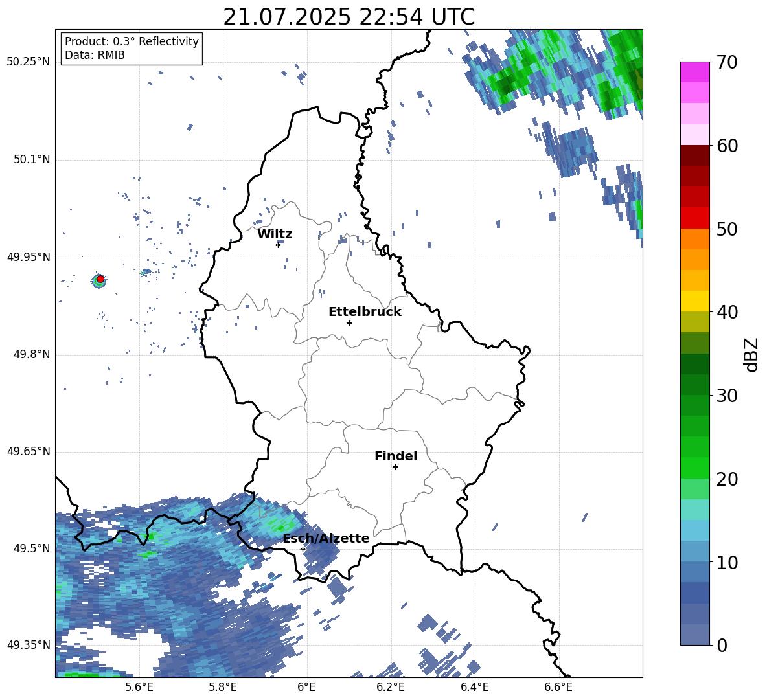Viewport: 767px width, 700px height.
Task: Click the colorbar 0 tick label
Action: coord(722,645)
